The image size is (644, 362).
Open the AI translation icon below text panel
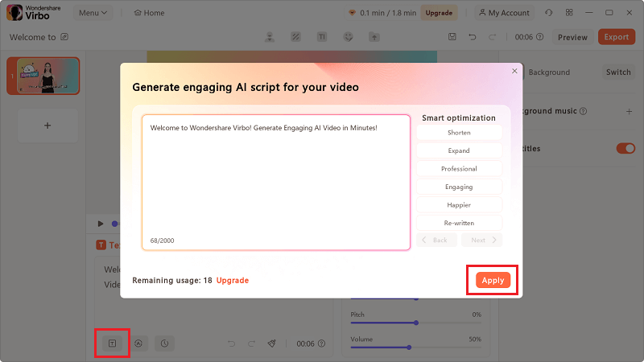pyautogui.click(x=138, y=343)
